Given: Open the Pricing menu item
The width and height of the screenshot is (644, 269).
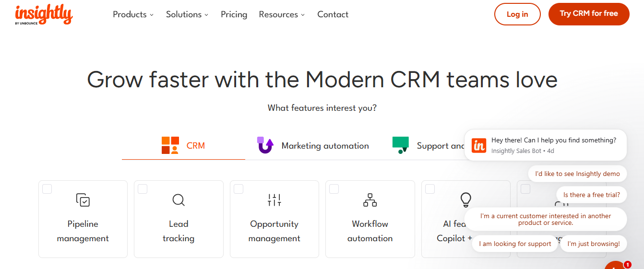Looking at the screenshot, I should (x=234, y=14).
